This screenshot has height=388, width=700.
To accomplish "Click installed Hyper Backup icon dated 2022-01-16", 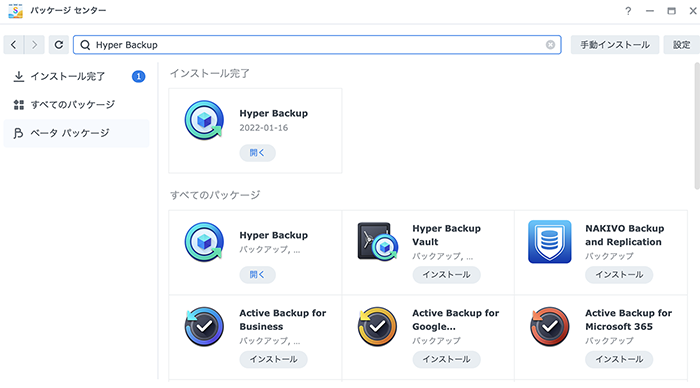I will [x=204, y=120].
